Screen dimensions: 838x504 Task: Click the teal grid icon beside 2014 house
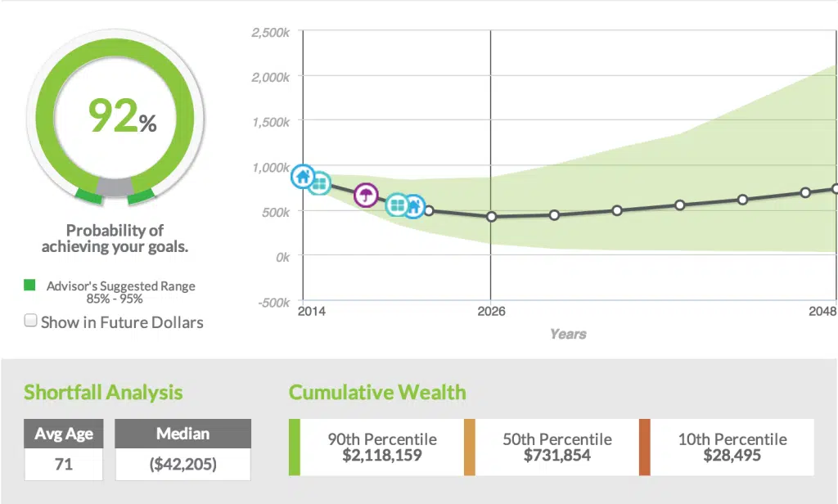click(320, 182)
